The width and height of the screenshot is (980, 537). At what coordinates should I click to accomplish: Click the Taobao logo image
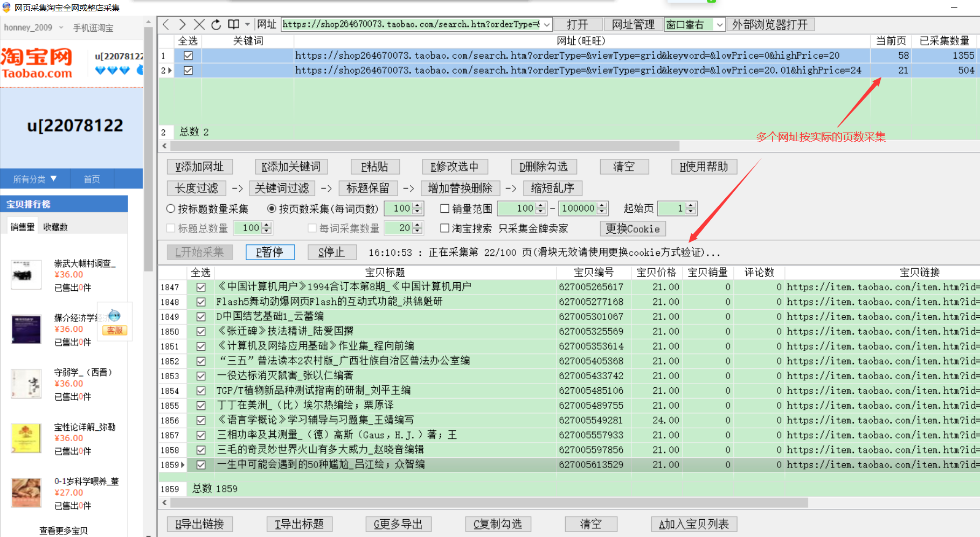37,63
